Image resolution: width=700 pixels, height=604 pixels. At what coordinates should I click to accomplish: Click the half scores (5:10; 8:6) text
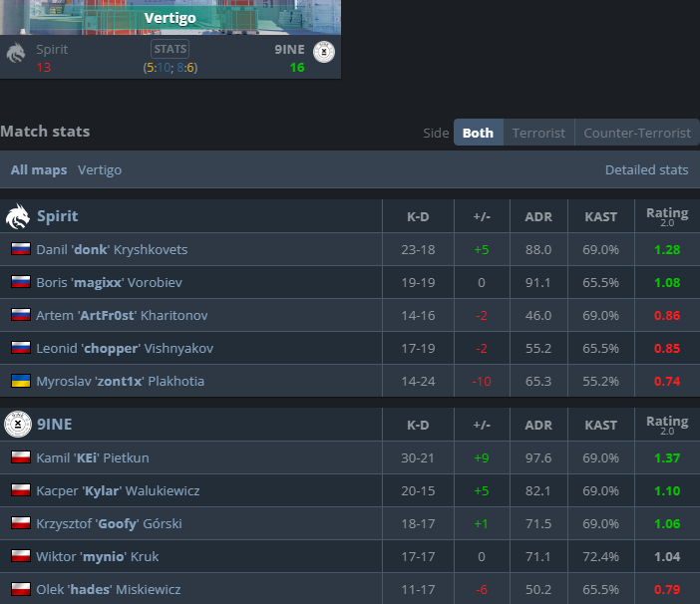tap(171, 68)
